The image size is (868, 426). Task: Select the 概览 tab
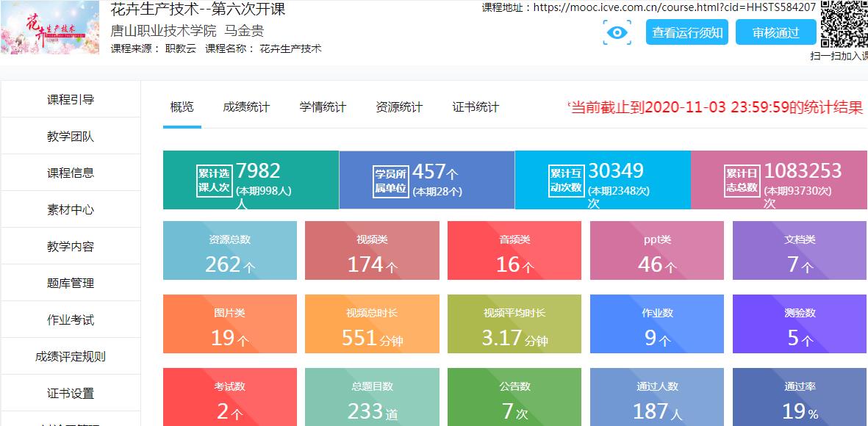182,107
